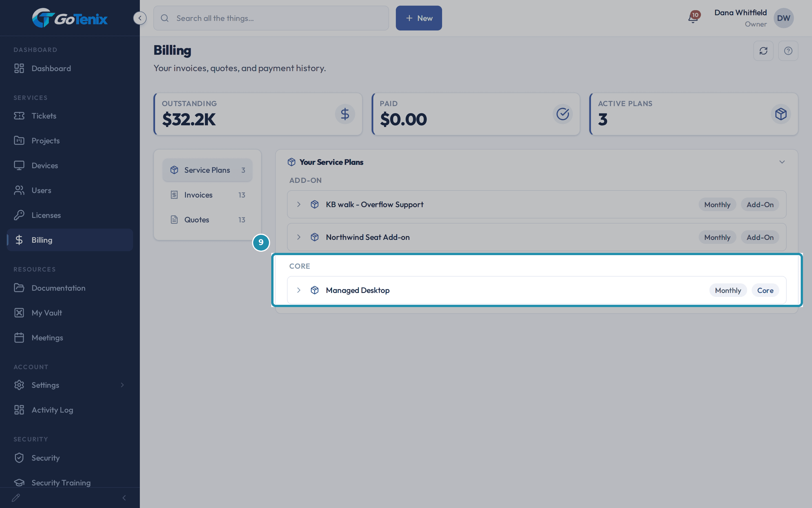This screenshot has height=508, width=812.
Task: Open Licenses in the sidebar
Action: [x=70, y=215]
